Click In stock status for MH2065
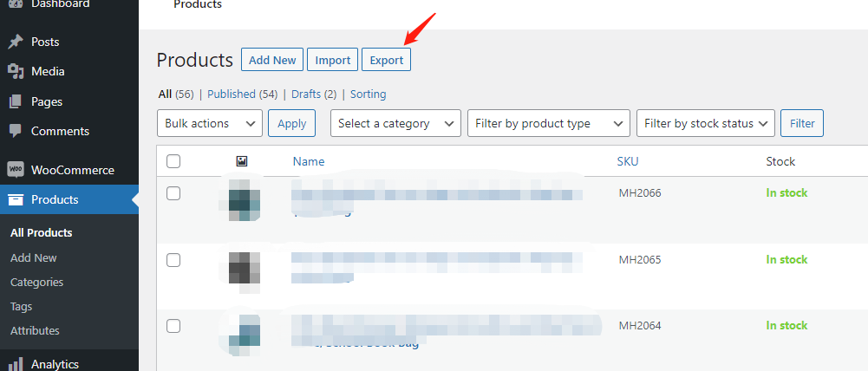This screenshot has width=868, height=371. point(786,260)
